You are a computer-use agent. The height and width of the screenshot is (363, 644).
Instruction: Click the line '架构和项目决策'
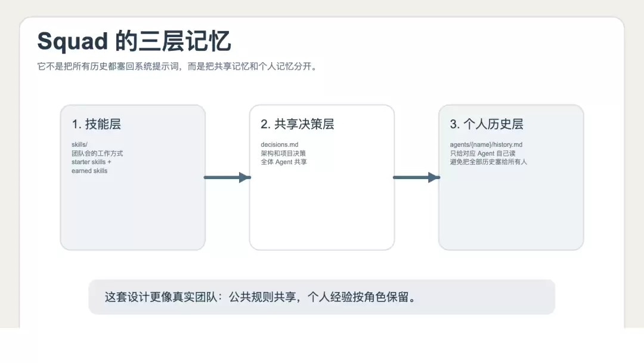(283, 153)
